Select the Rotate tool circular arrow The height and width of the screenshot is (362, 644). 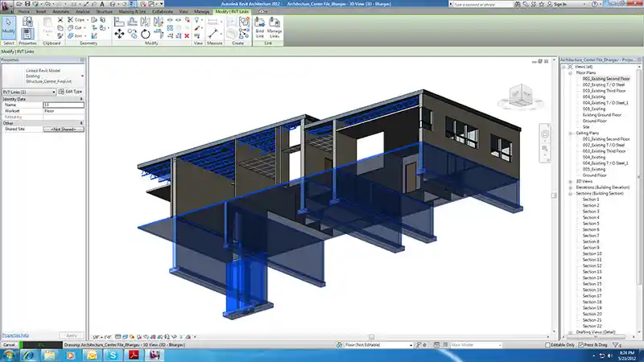(146, 34)
